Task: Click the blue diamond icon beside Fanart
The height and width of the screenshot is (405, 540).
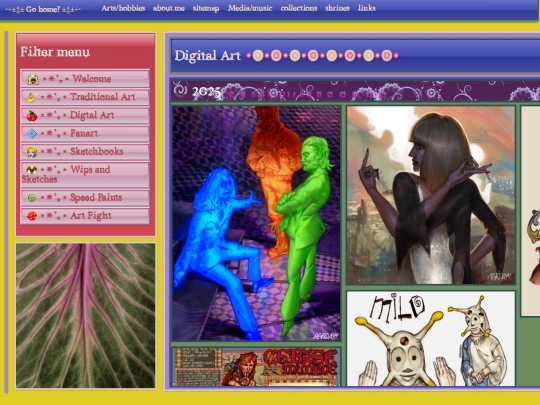Action: coord(32,134)
